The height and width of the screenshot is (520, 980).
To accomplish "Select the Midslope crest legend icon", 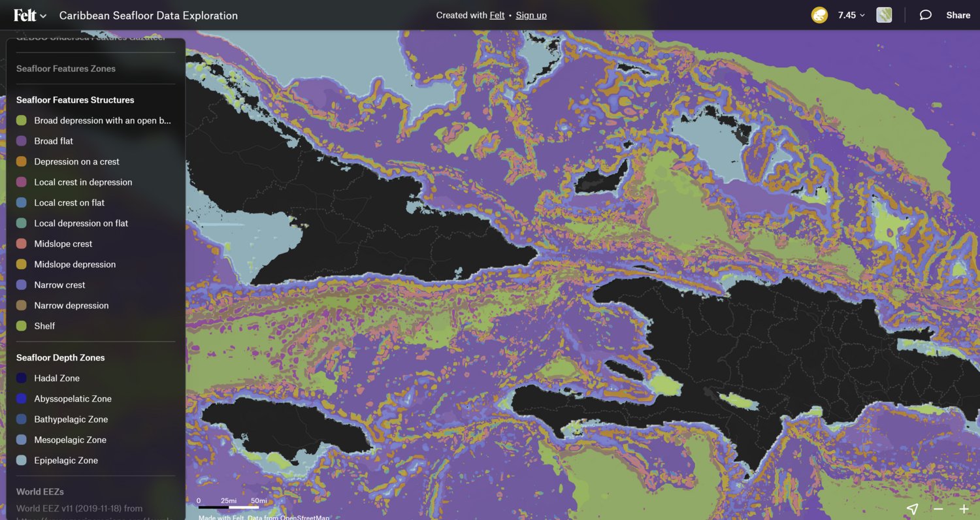I will click(22, 244).
